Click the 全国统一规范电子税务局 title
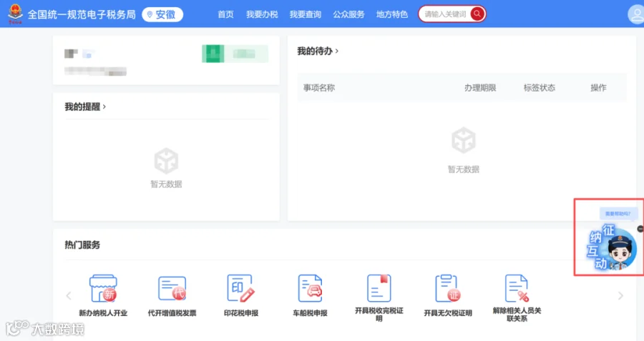 pyautogui.click(x=82, y=14)
